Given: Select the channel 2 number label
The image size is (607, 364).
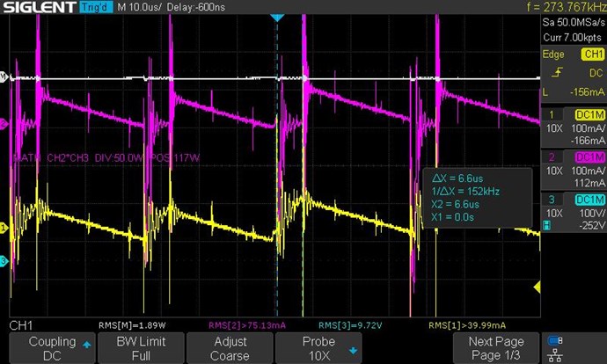Looking at the screenshot, I should 552,157.
